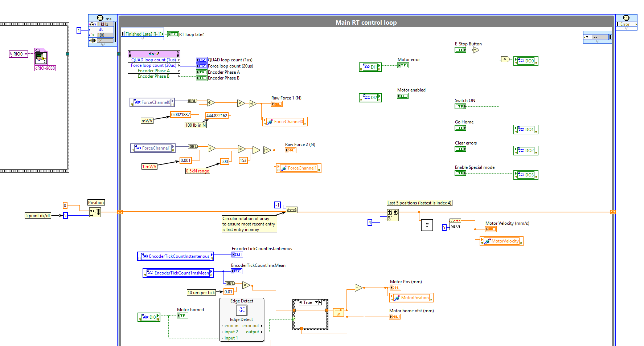Click the Clear errors boolean terminal
The width and height of the screenshot is (644, 346).
click(460, 149)
